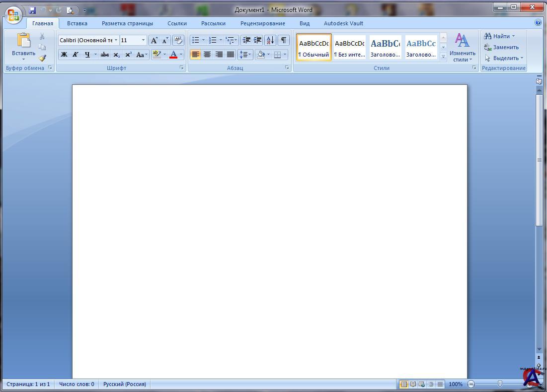Click the Заменить button
The width and height of the screenshot is (547, 392).
point(501,47)
